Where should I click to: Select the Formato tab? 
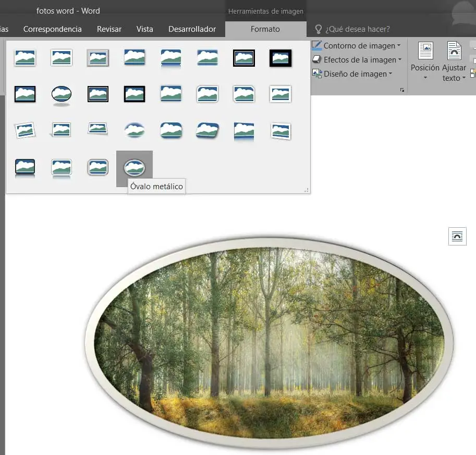pyautogui.click(x=265, y=29)
